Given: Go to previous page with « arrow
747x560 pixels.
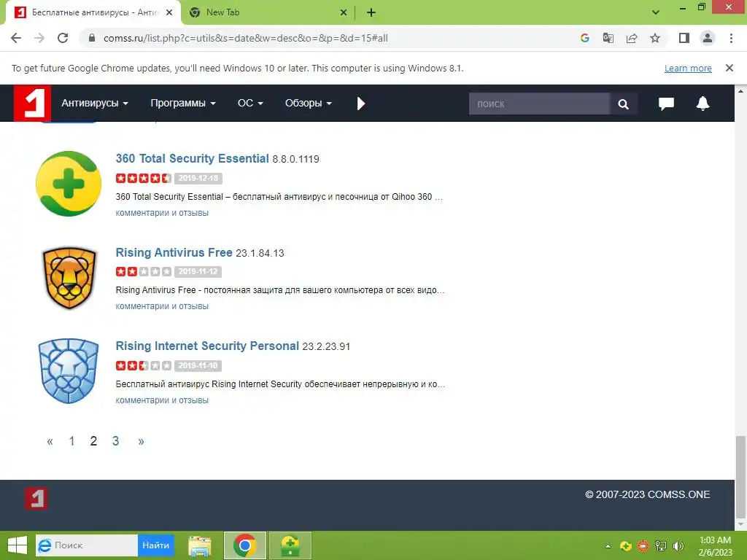Looking at the screenshot, I should [x=50, y=441].
